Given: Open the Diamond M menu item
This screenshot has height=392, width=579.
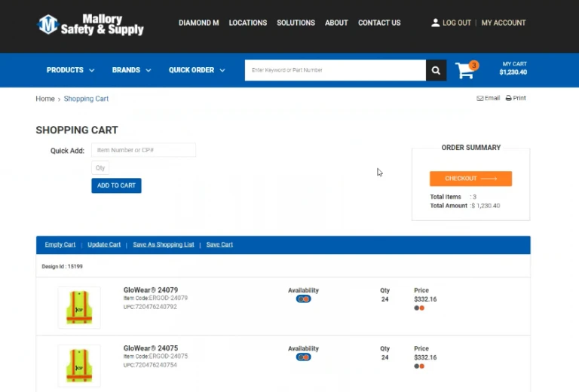Looking at the screenshot, I should click(199, 23).
